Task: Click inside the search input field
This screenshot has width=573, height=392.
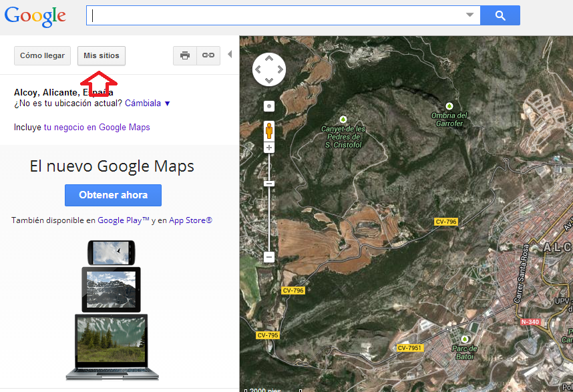Action: click(x=267, y=15)
